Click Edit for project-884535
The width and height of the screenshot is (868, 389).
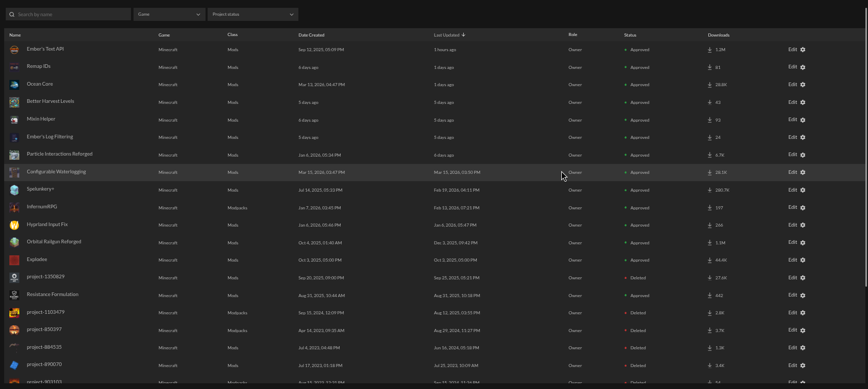pos(792,348)
